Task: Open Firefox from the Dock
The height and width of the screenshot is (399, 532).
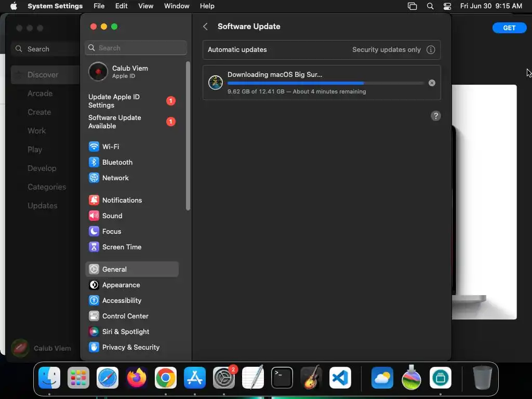Action: click(x=137, y=378)
